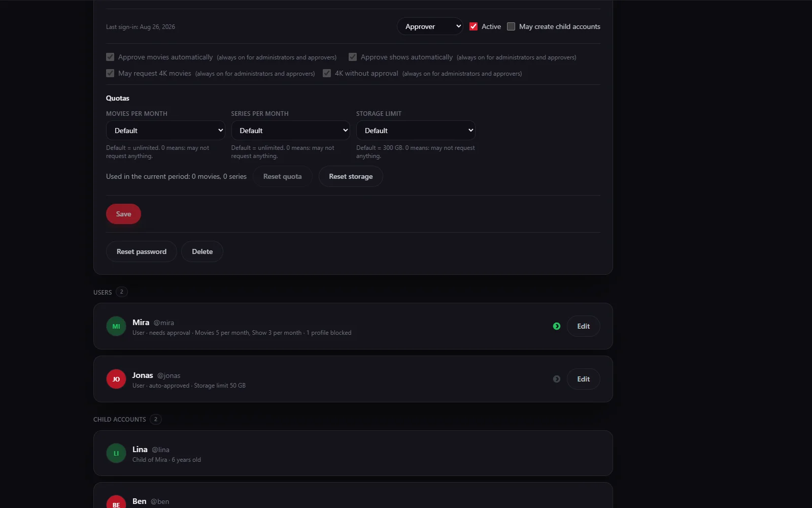Click the Lina child account row

353,453
